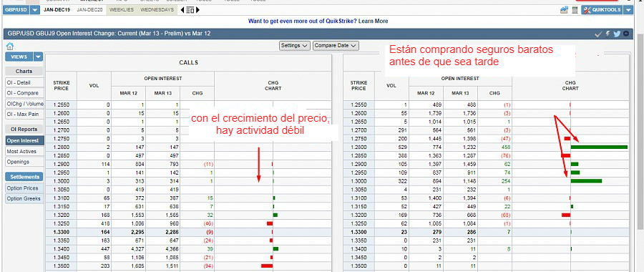Open the Openings report
The height and width of the screenshot is (272, 644).
point(24,162)
